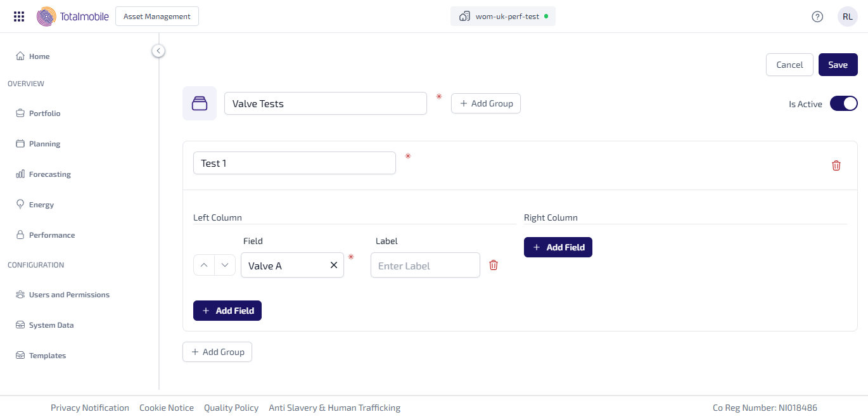The width and height of the screenshot is (868, 419).
Task: Click the Enter Label input box
Action: (x=425, y=265)
